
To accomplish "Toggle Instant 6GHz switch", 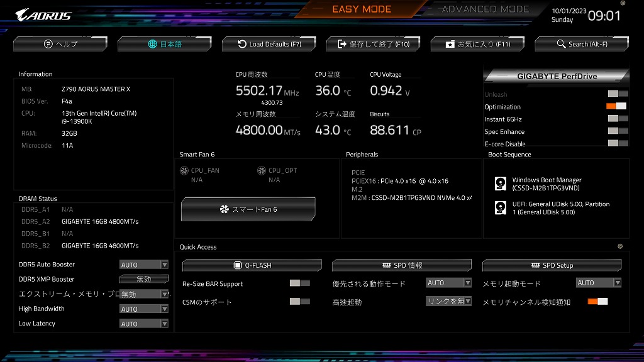I will click(618, 119).
